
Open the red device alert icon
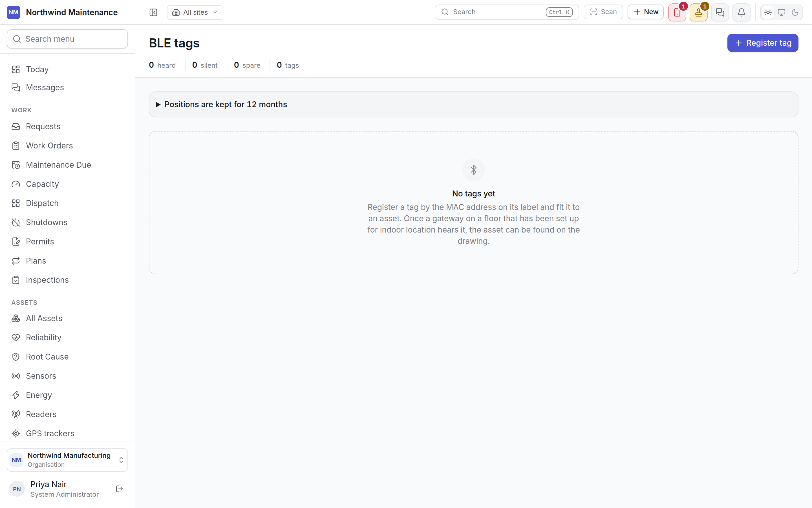[677, 12]
